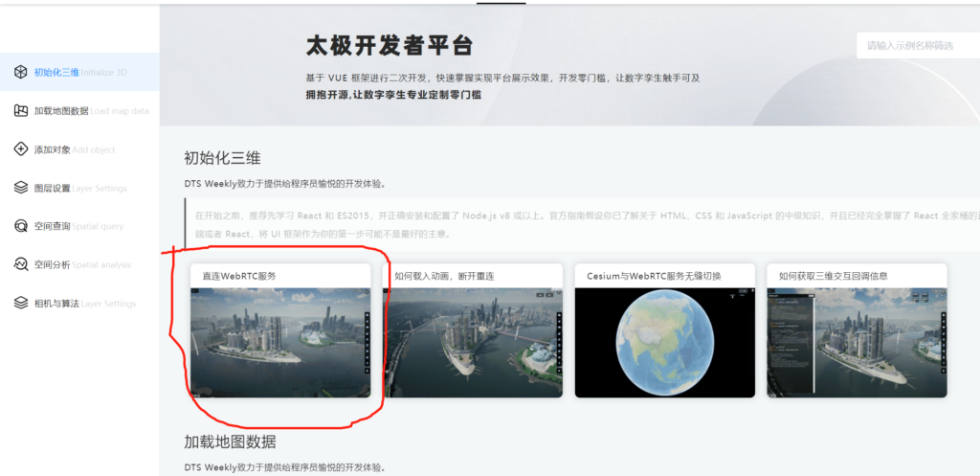Click the layers icon beside 相机与算法

point(21,304)
